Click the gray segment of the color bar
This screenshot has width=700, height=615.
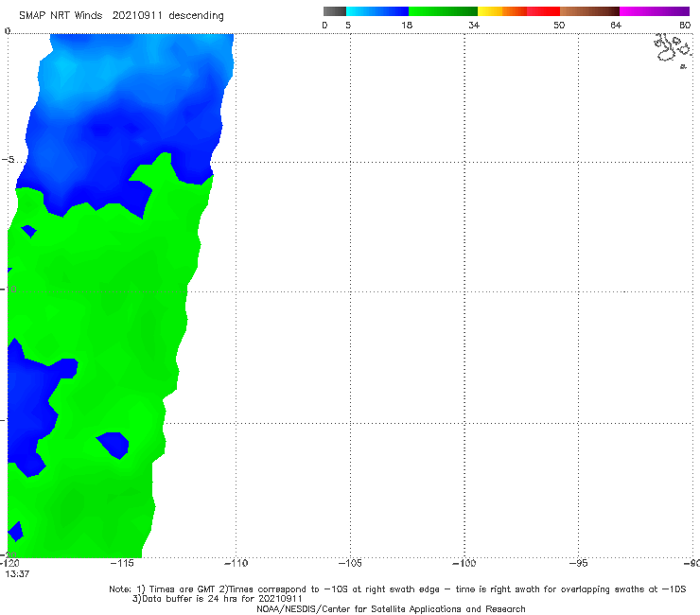click(335, 11)
